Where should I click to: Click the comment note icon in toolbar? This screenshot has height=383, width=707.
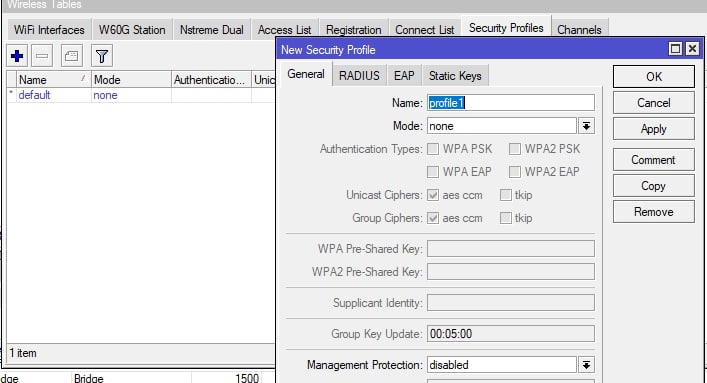(x=71, y=56)
